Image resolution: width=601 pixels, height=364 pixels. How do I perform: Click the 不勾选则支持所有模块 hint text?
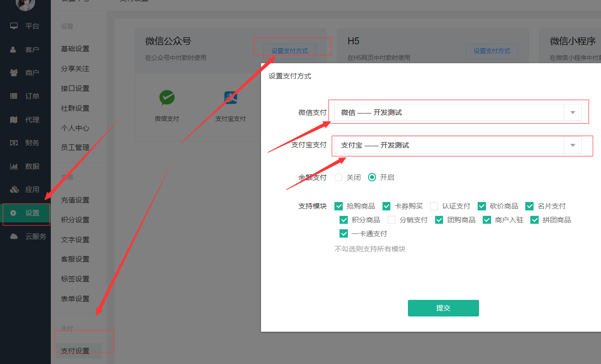pyautogui.click(x=370, y=249)
